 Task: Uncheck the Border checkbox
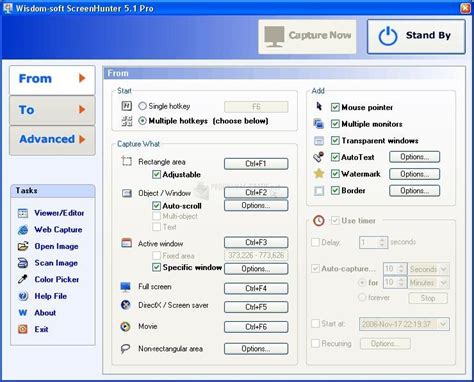(335, 190)
